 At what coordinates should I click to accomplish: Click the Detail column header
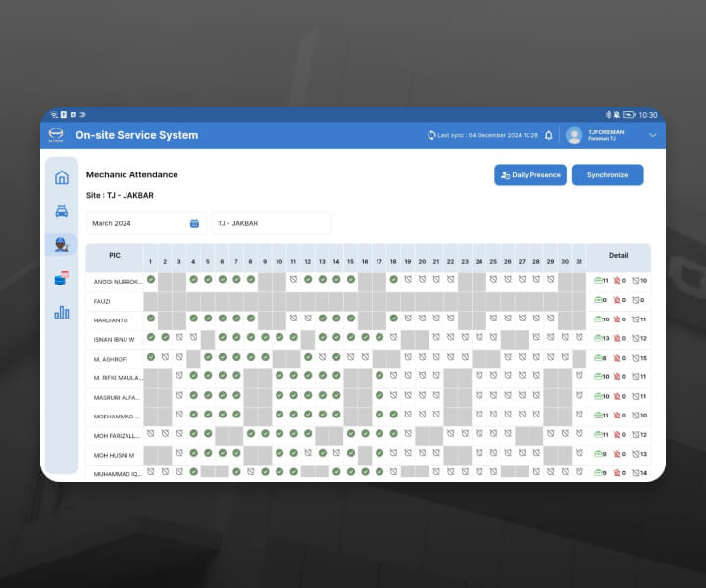coord(618,255)
